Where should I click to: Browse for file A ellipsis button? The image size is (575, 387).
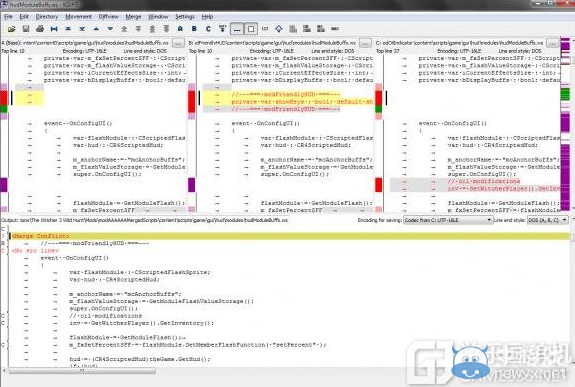coord(178,43)
